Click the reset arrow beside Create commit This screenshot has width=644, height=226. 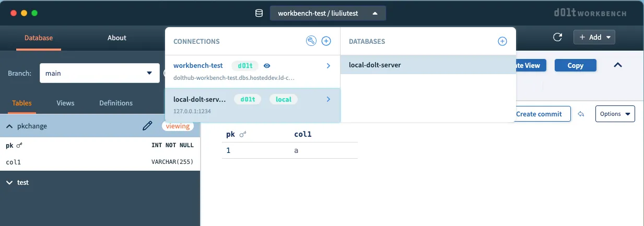click(581, 114)
